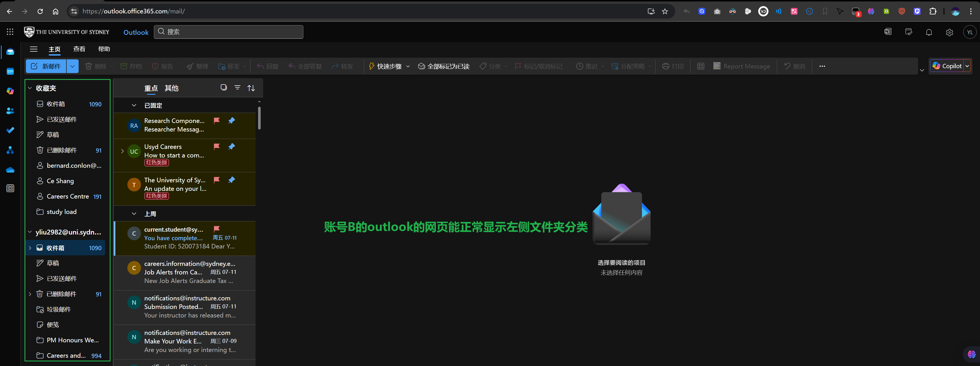Click the more options ellipsis in toolbar

point(822,66)
